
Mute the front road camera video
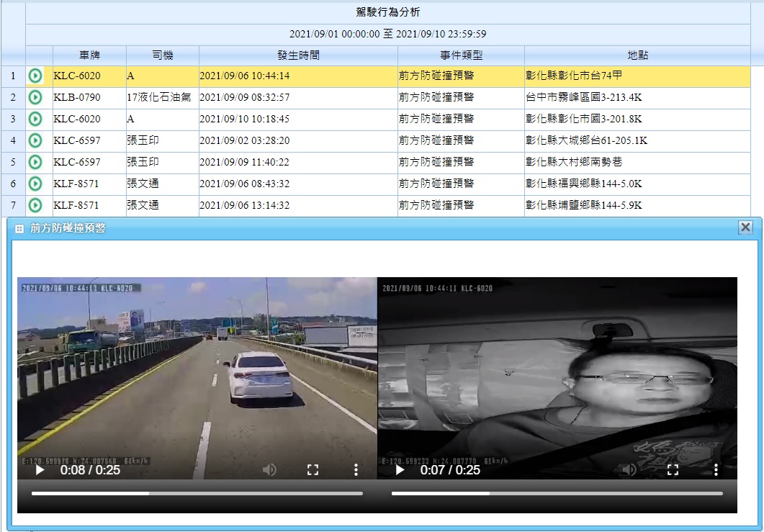tap(269, 469)
